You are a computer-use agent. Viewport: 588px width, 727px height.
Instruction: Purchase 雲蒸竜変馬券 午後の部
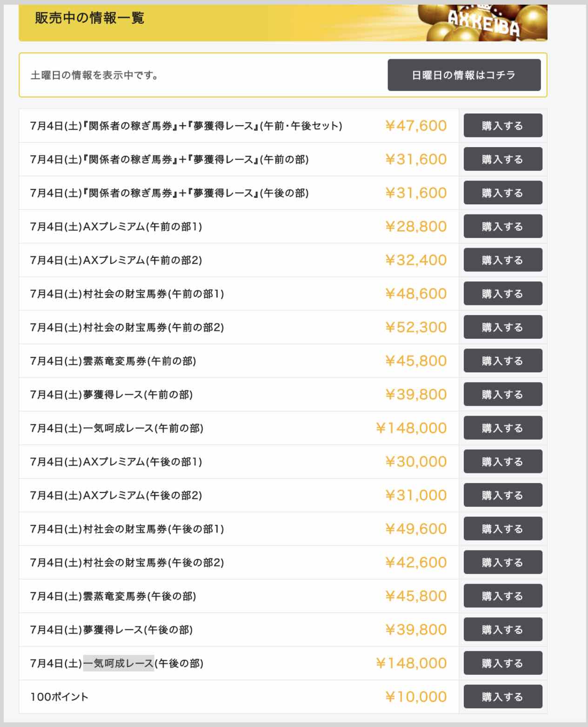click(x=502, y=596)
